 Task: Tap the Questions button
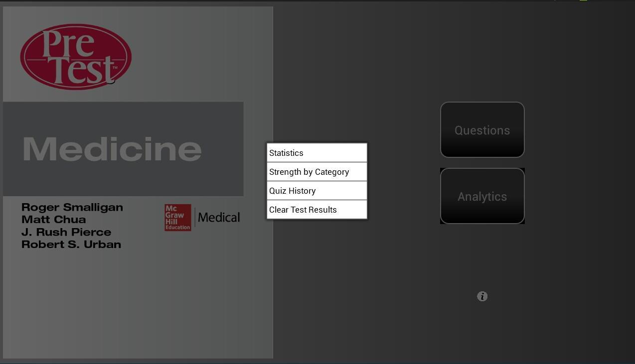(x=482, y=130)
